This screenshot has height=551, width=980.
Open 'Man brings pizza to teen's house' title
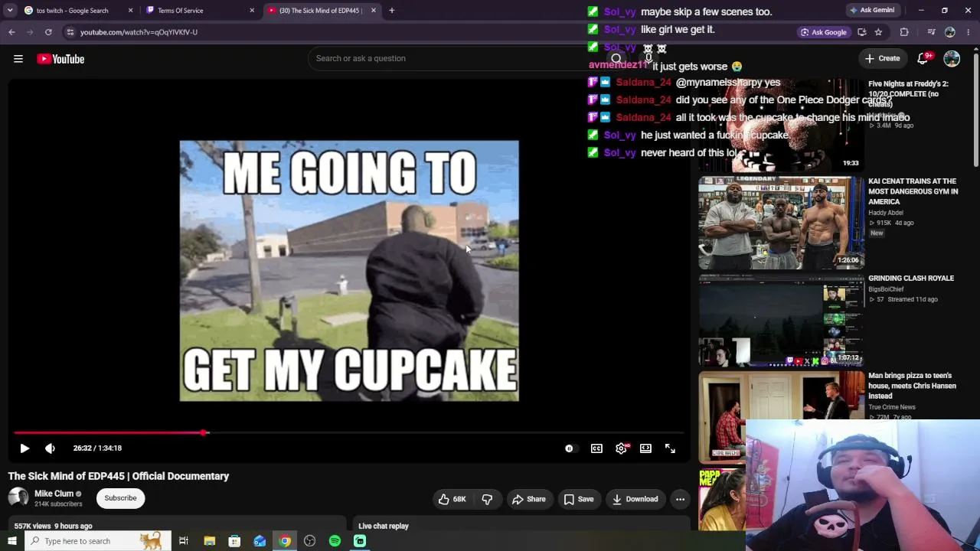[912, 386]
